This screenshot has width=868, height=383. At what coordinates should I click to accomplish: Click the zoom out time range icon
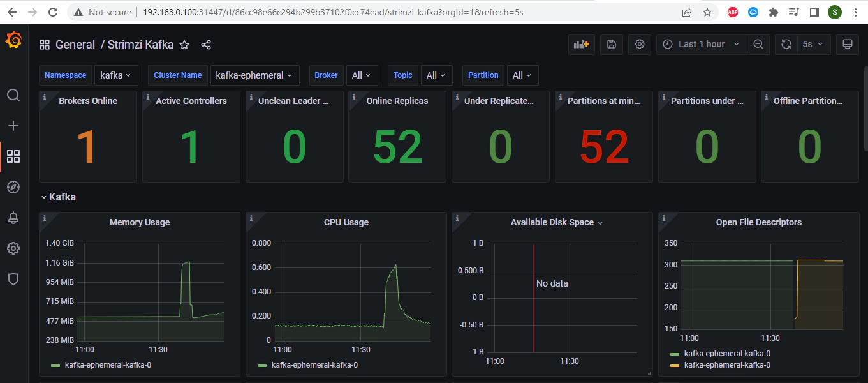click(x=758, y=44)
